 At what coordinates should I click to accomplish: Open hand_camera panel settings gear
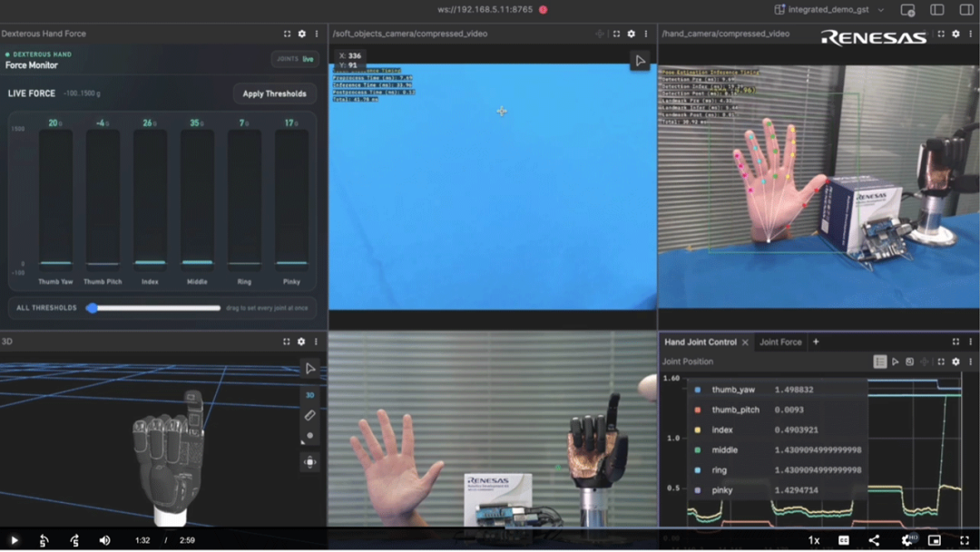pos(955,34)
